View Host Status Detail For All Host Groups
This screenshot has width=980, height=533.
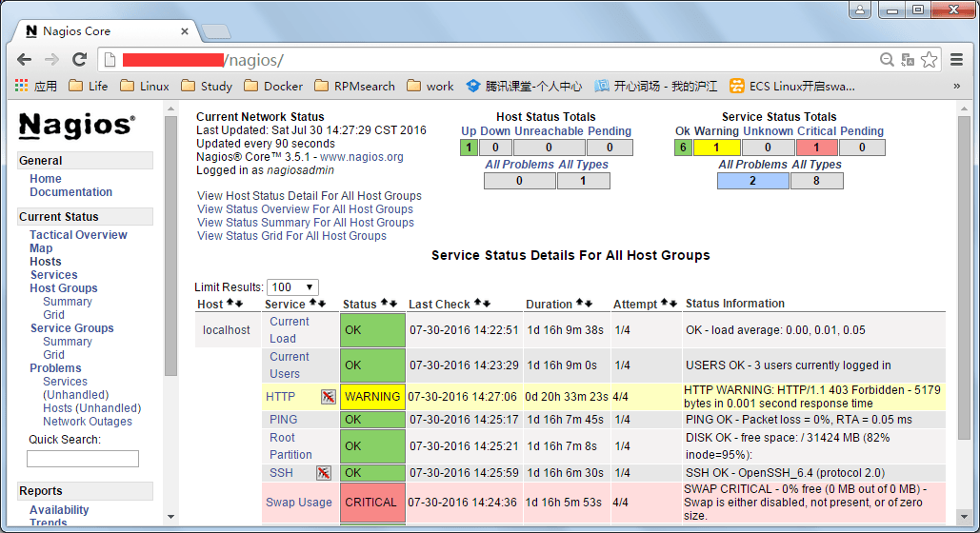310,195
